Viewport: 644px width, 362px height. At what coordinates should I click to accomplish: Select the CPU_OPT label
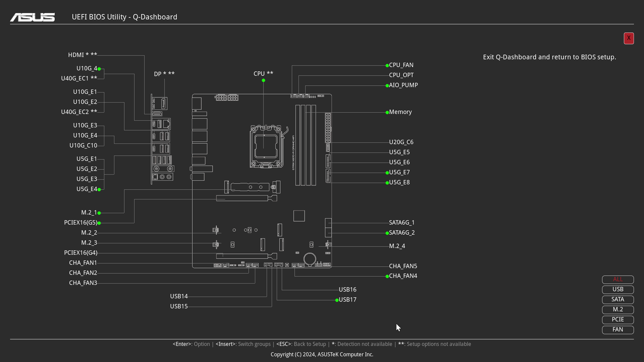(401, 75)
